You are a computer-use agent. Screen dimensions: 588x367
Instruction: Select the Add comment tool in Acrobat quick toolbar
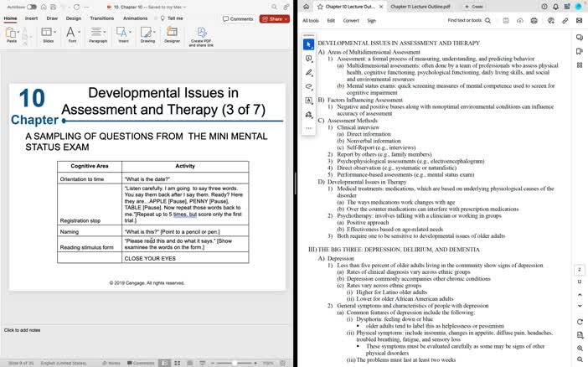click(x=308, y=59)
